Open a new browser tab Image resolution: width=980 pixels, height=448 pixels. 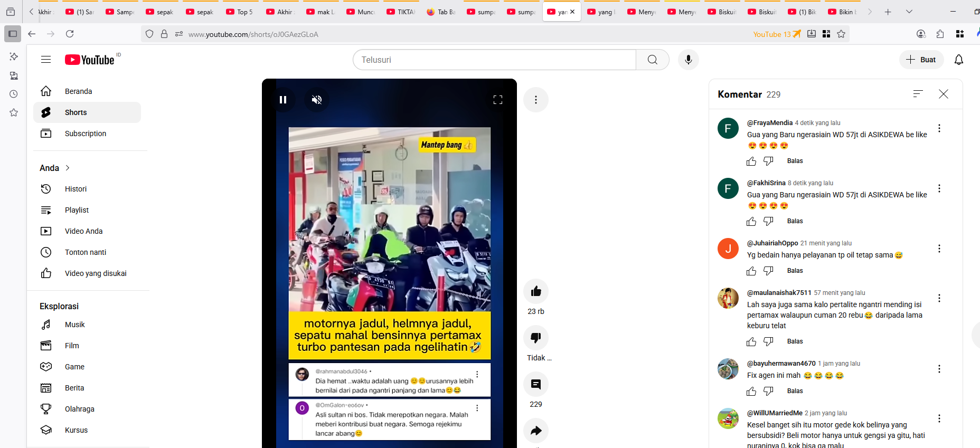tap(888, 12)
